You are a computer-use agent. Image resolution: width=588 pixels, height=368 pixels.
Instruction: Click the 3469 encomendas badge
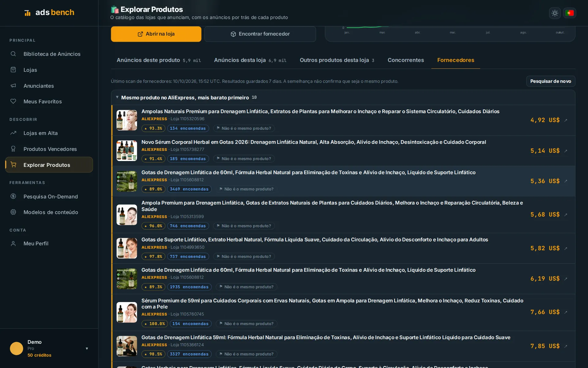coord(189,189)
